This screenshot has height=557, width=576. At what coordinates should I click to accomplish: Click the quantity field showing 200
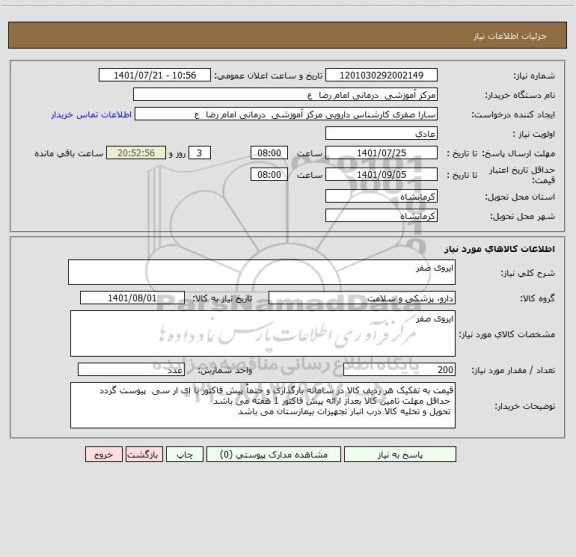(399, 370)
